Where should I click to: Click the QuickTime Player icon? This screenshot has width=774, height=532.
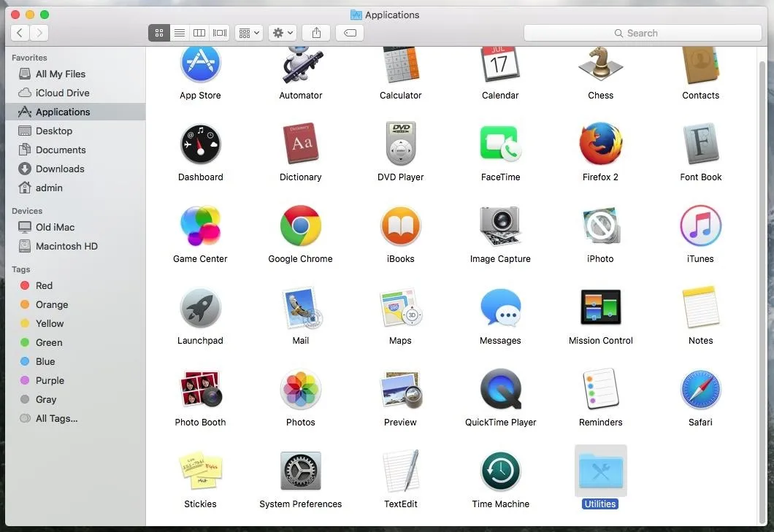coord(500,390)
